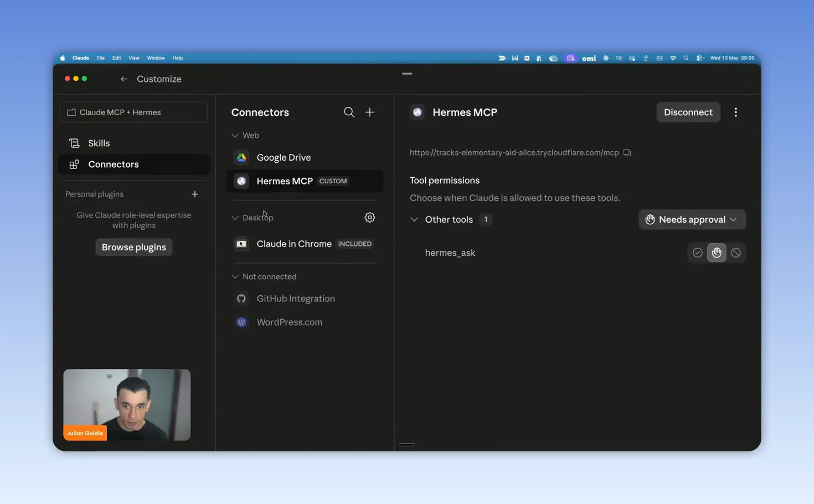
Task: Collapse the Web connectors group
Action: pyautogui.click(x=235, y=136)
